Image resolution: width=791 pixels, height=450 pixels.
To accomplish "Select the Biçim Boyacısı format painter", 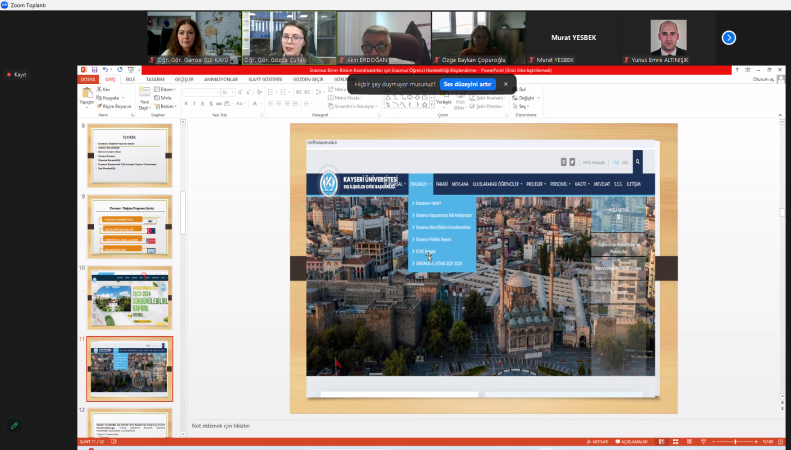I will (x=114, y=106).
